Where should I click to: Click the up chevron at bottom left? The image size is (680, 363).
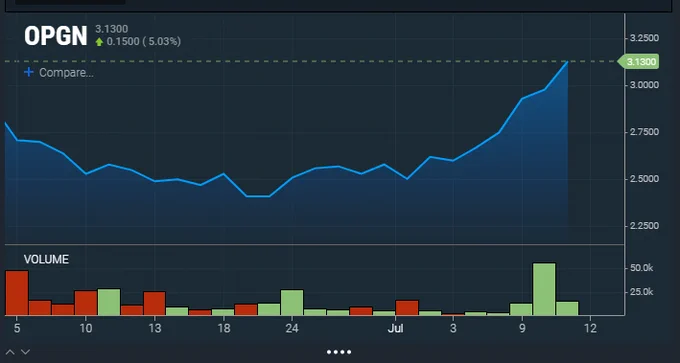[10, 352]
